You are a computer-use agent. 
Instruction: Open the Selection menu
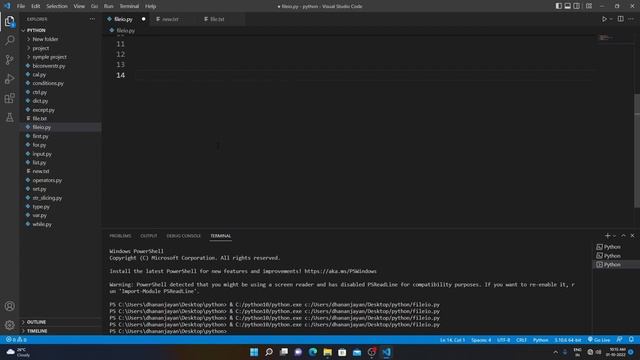(57, 6)
